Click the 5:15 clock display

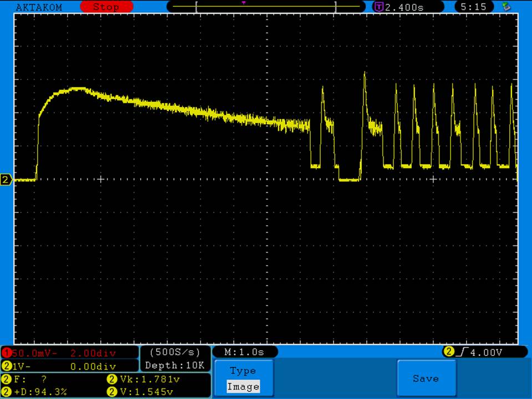pos(473,7)
